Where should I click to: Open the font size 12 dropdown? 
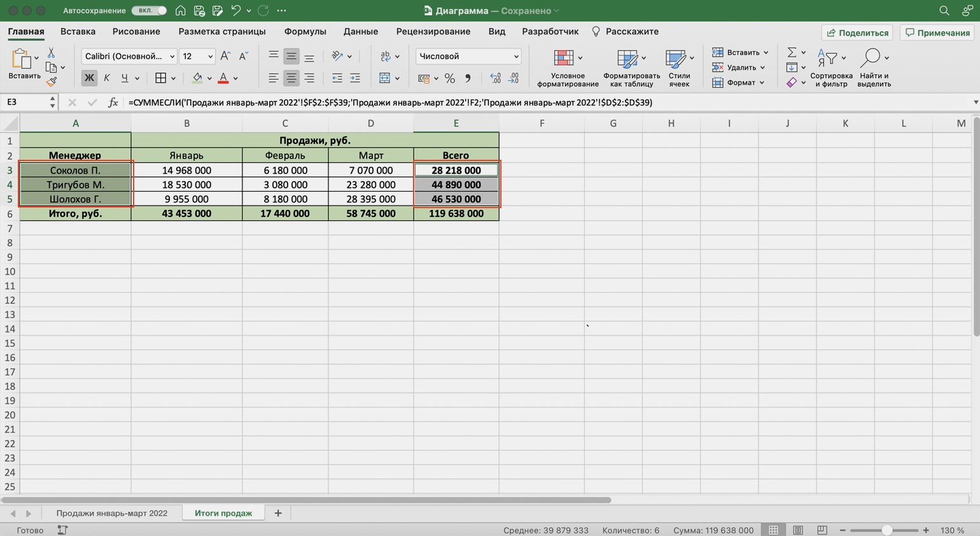(210, 57)
